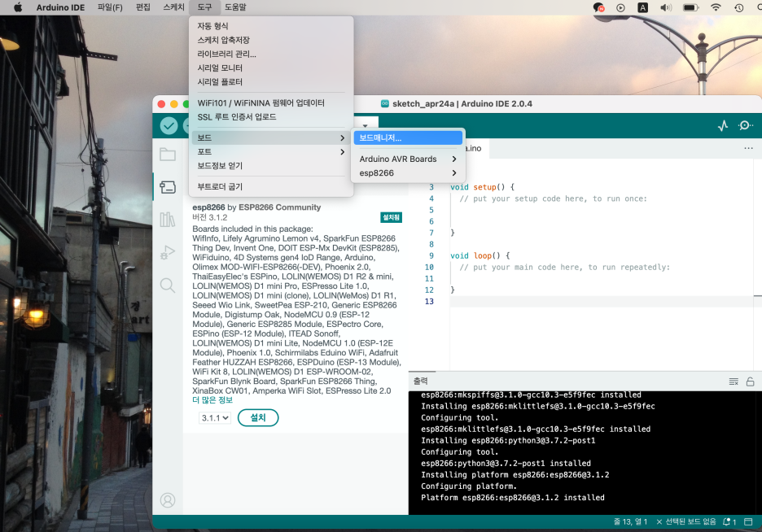Click Platform esp8266:esp8266@3.1.2 installed line

[x=513, y=498]
